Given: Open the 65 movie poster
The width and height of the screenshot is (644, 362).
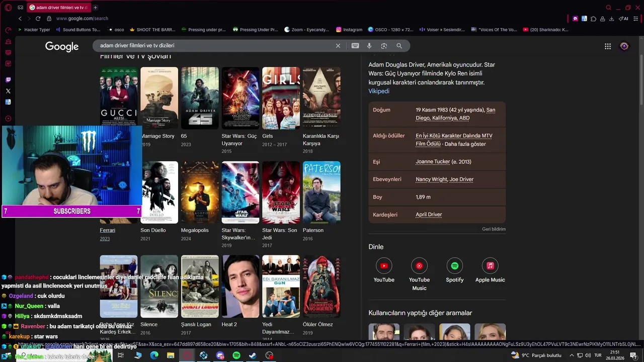Looking at the screenshot, I should [x=200, y=98].
